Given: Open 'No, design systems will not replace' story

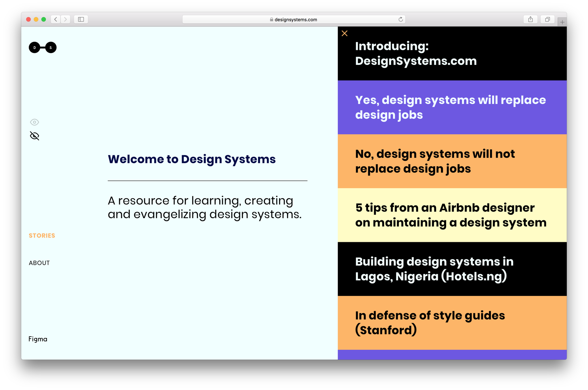Looking at the screenshot, I should point(435,161).
